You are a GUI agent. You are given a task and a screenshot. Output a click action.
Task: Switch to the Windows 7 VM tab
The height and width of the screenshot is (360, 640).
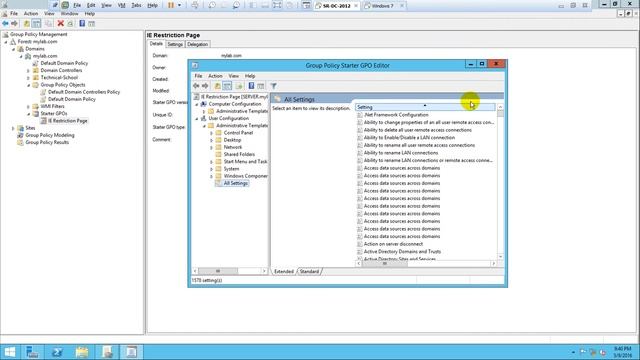pos(383,6)
